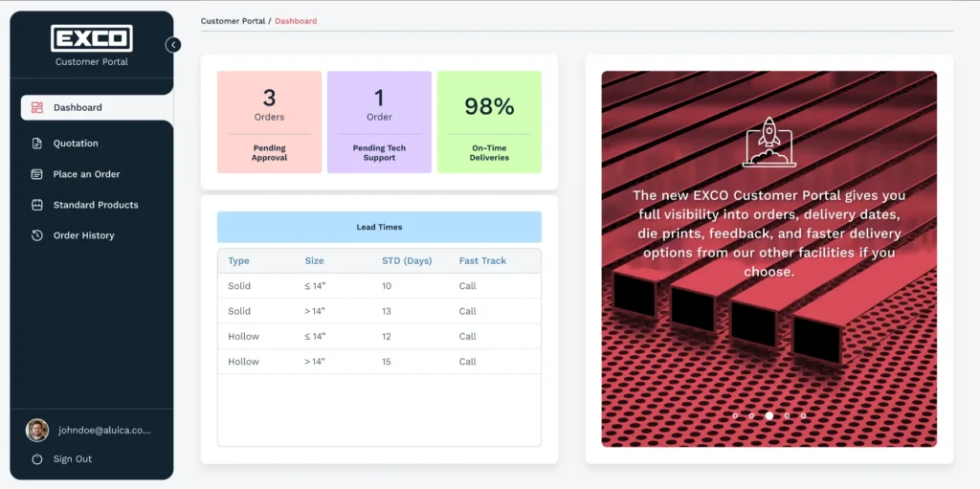Click the user avatar photo
Viewport: 980px width, 489px height.
(x=37, y=431)
